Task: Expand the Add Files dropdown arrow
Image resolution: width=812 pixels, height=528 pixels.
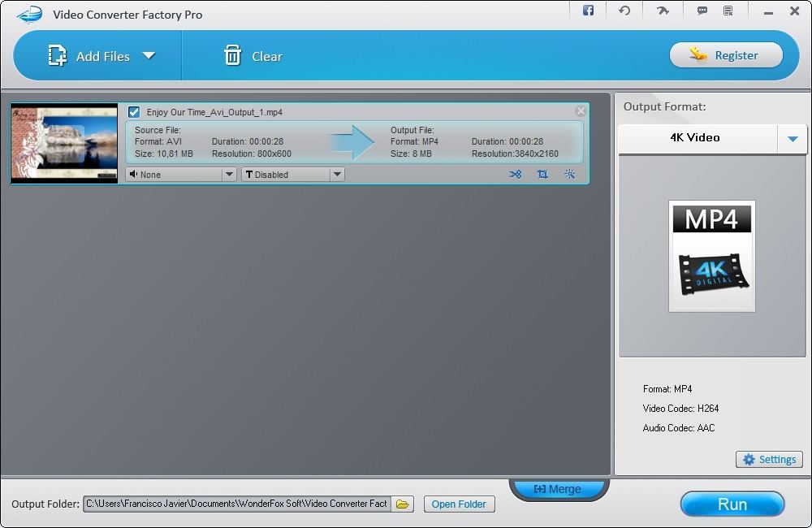Action: pyautogui.click(x=149, y=55)
